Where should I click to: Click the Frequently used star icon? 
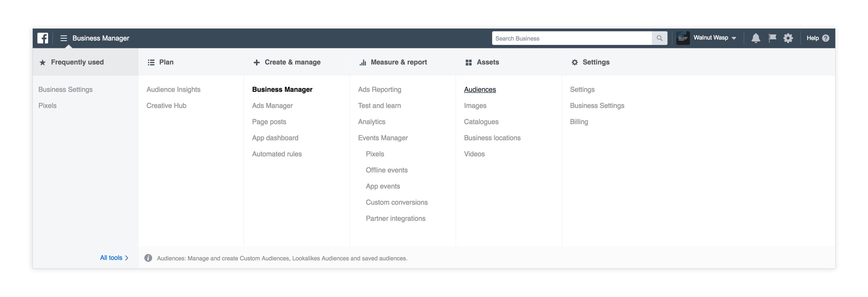tap(42, 63)
